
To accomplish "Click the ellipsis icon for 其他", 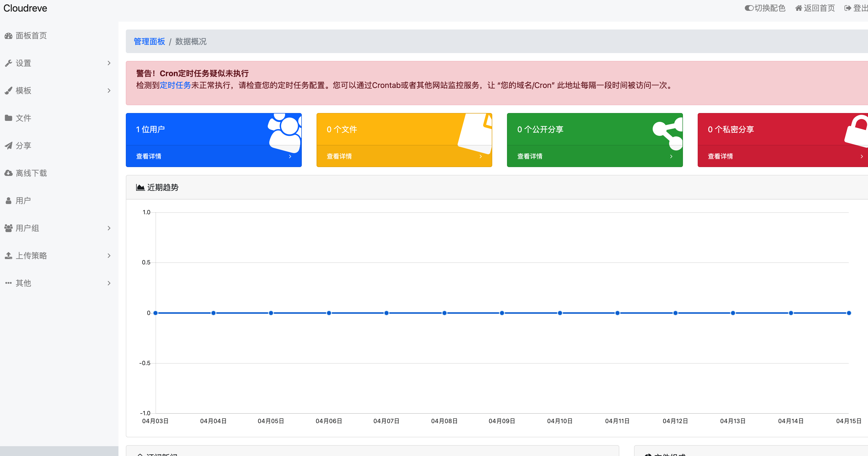I will coord(8,283).
